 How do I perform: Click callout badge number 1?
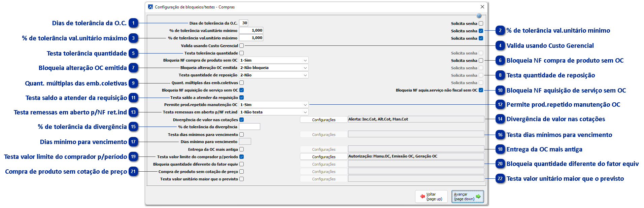pyautogui.click(x=134, y=23)
